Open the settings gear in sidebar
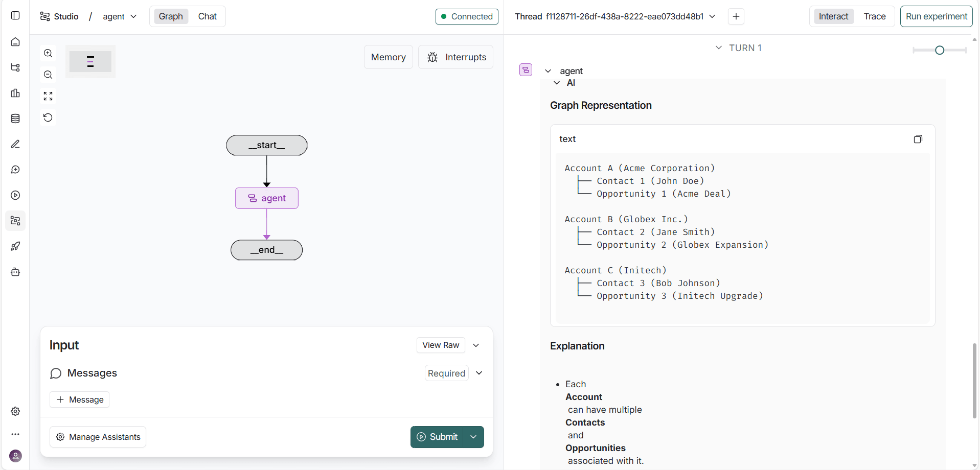Screen dimensions: 980x470 click(15, 411)
